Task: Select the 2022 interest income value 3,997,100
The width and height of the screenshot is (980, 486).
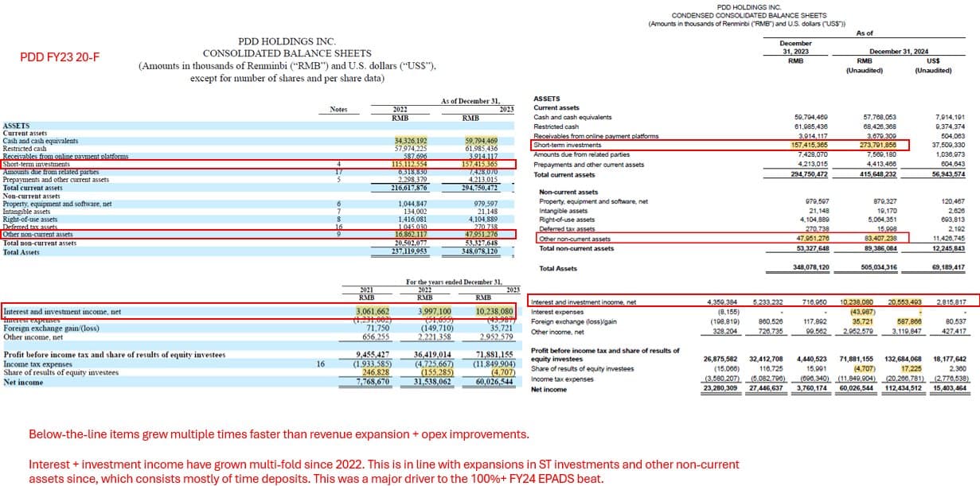Action: [435, 311]
